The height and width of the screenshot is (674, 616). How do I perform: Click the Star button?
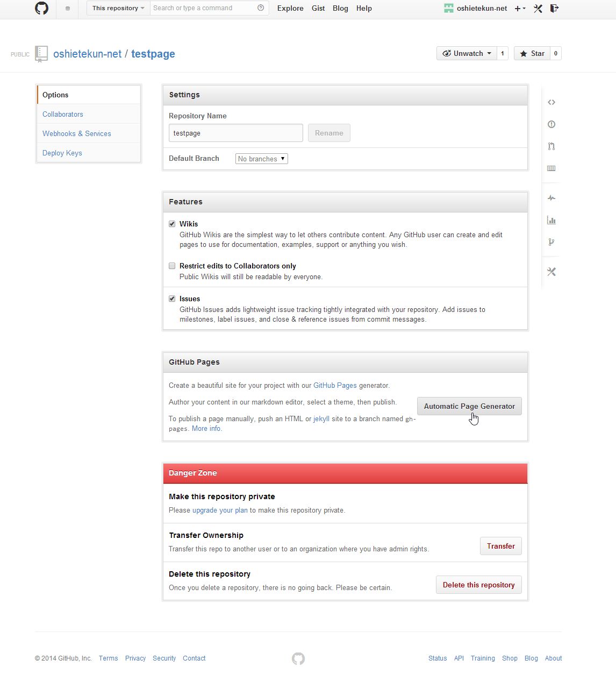pyautogui.click(x=532, y=53)
